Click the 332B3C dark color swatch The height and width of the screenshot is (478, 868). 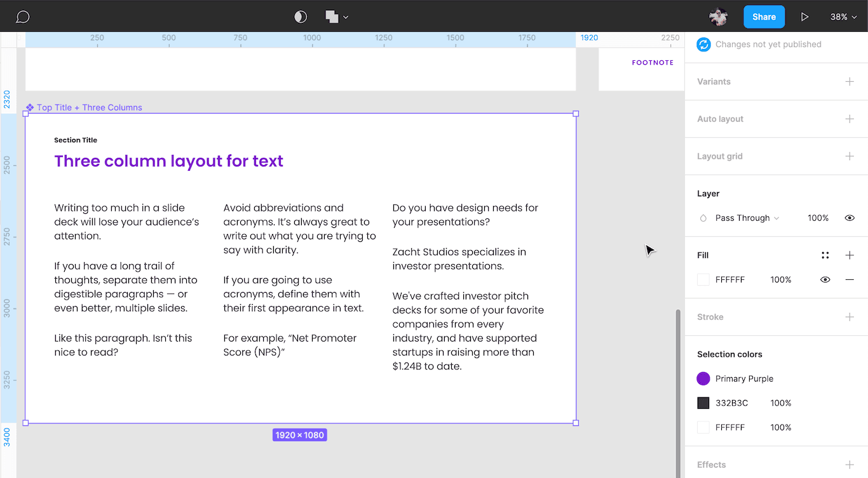tap(703, 403)
